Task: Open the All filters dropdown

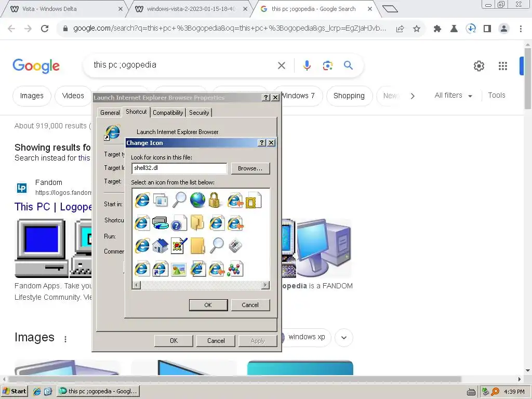Action: click(453, 96)
